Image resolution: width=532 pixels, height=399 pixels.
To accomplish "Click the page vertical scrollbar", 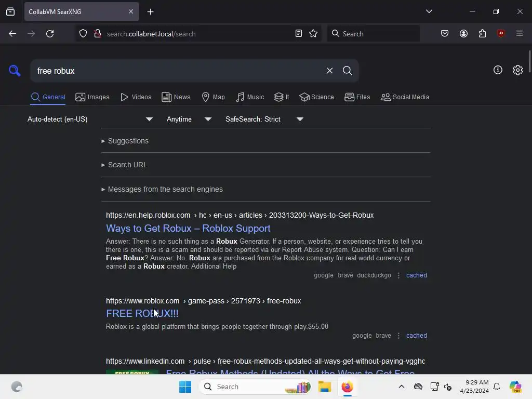I will click(529, 61).
